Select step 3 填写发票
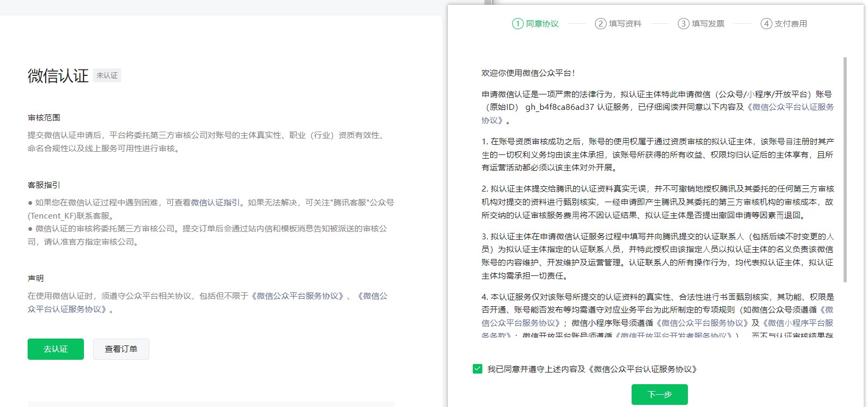This screenshot has height=407, width=868. click(701, 23)
